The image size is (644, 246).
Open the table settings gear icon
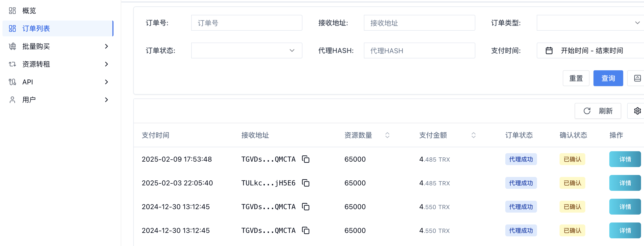tap(637, 111)
